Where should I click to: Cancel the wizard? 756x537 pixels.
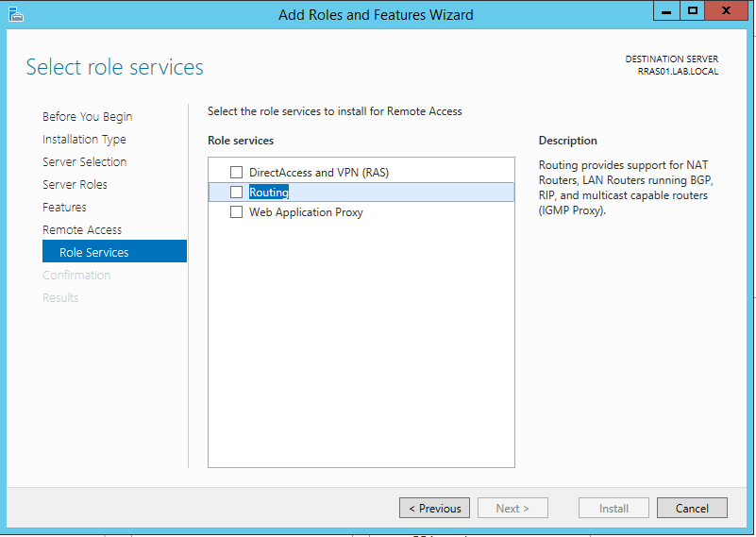[692, 508]
